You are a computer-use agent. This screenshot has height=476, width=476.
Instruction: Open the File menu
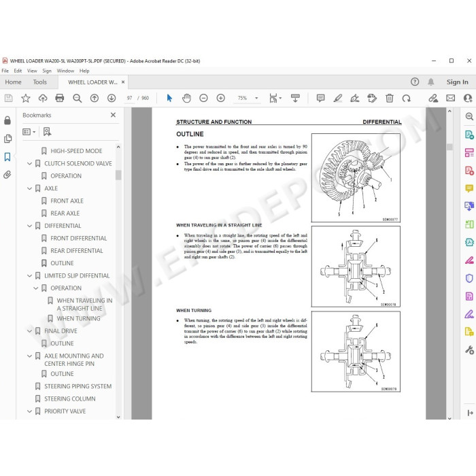point(5,71)
